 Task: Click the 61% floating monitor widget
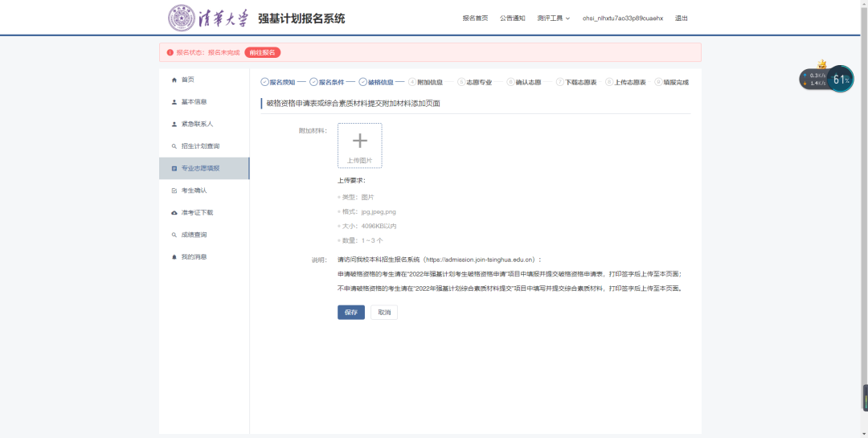tap(841, 80)
